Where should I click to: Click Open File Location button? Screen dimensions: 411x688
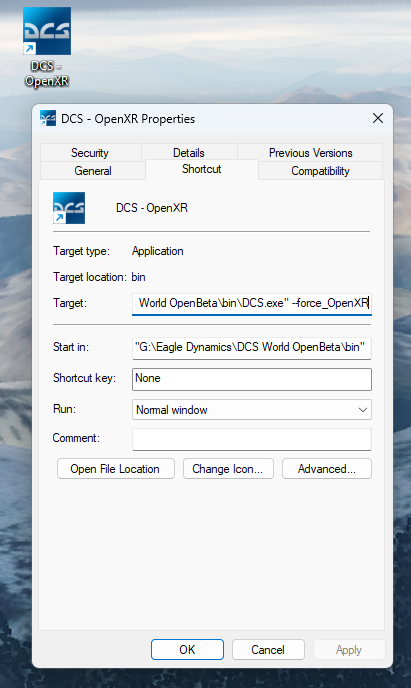click(116, 469)
